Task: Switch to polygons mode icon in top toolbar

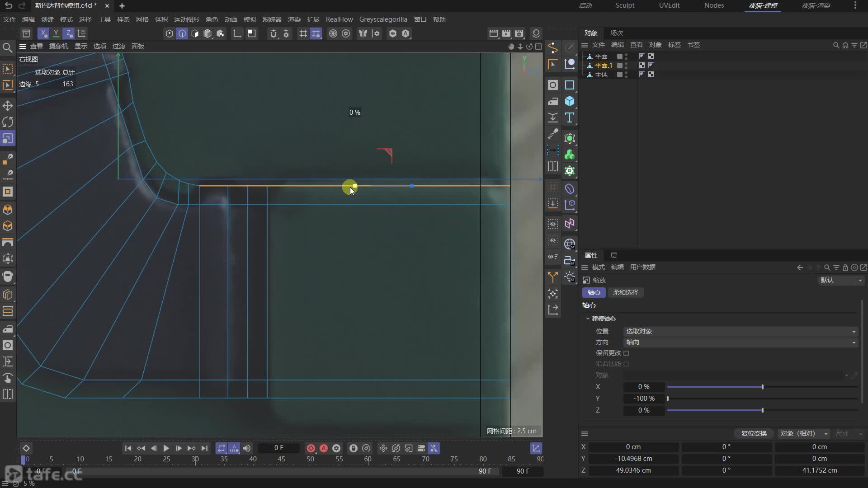Action: pos(195,33)
